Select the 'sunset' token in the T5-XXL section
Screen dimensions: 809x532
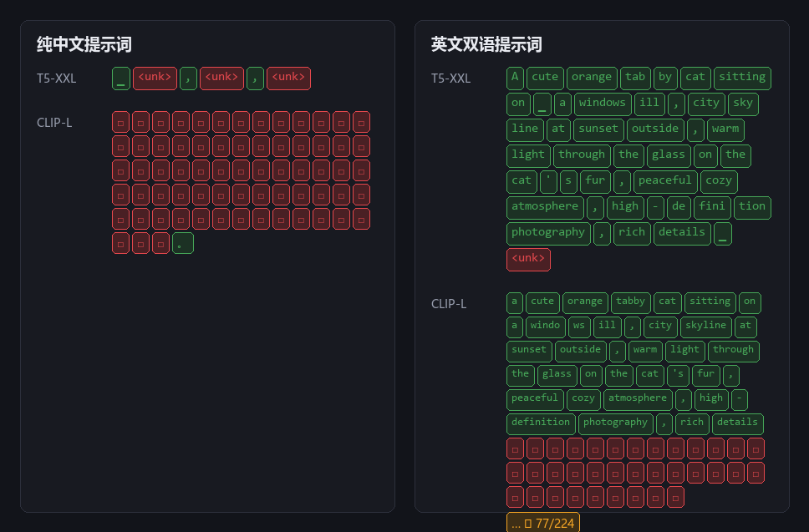tap(598, 130)
